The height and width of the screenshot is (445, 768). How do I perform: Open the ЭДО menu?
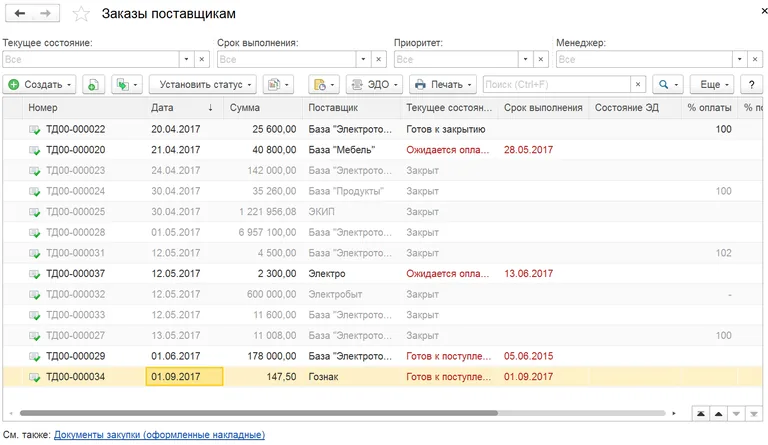point(374,85)
